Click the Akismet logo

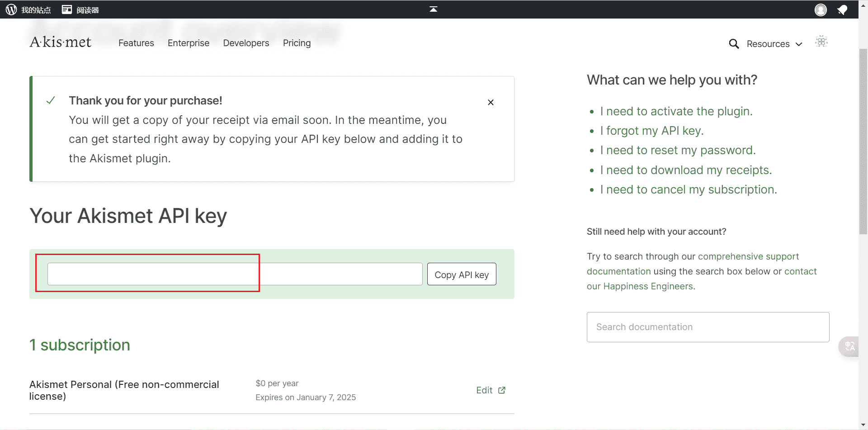[61, 42]
